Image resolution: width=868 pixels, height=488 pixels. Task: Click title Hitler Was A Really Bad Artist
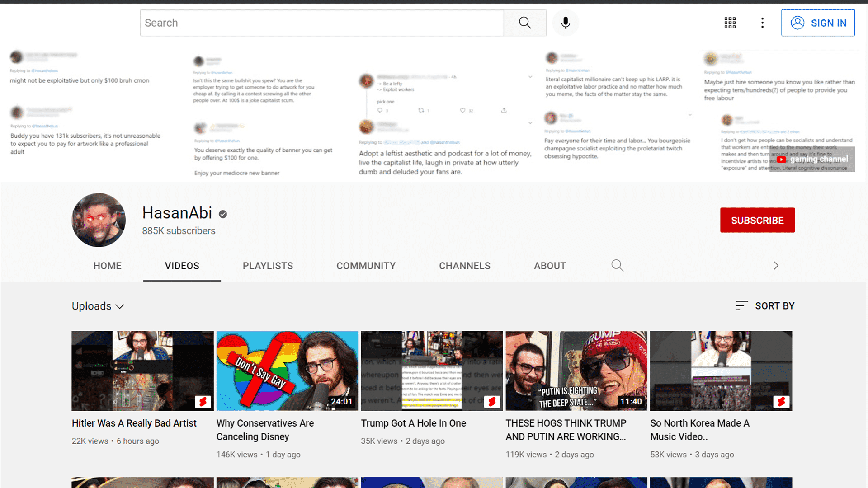[x=134, y=423]
